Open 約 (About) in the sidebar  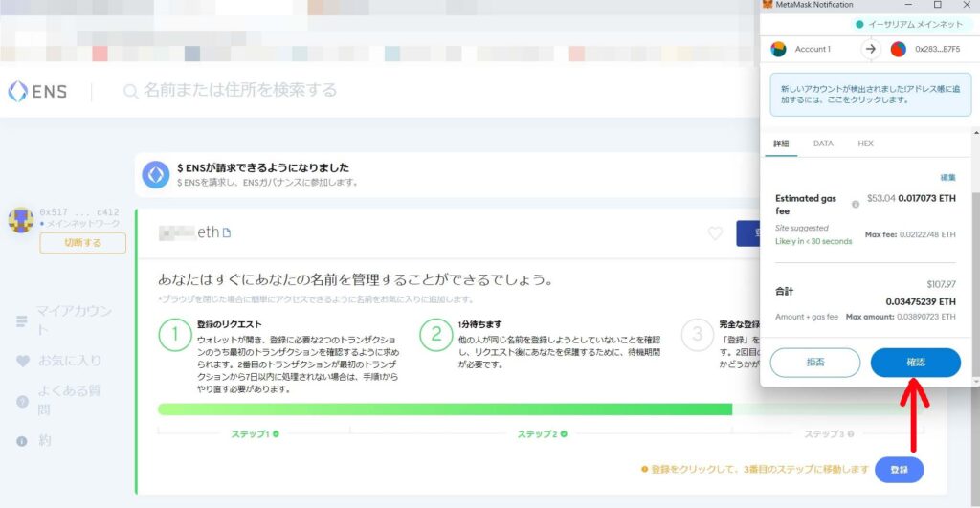44,440
